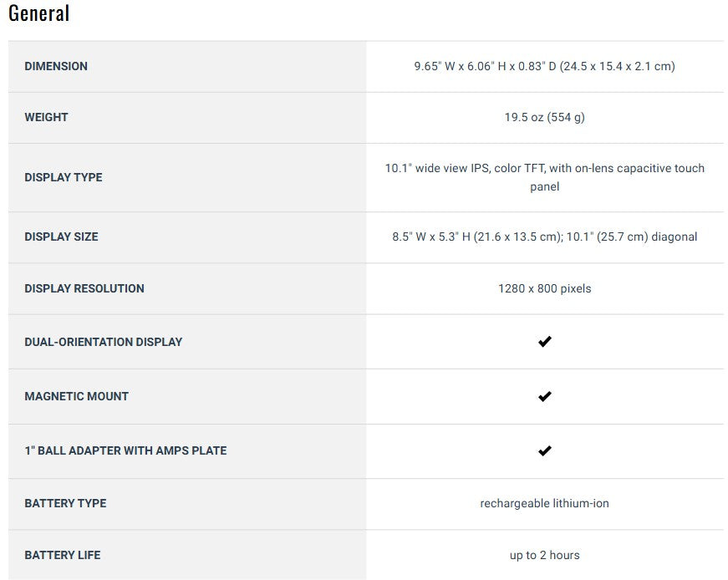Select the DUAL-ORIENTATION DISPLAY label
The width and height of the screenshot is (728, 580).
(x=103, y=342)
